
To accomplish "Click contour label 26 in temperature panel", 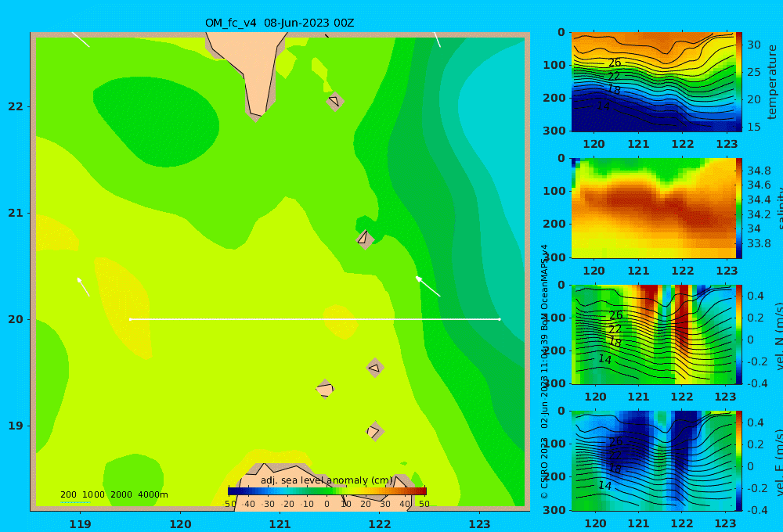I will pos(615,63).
